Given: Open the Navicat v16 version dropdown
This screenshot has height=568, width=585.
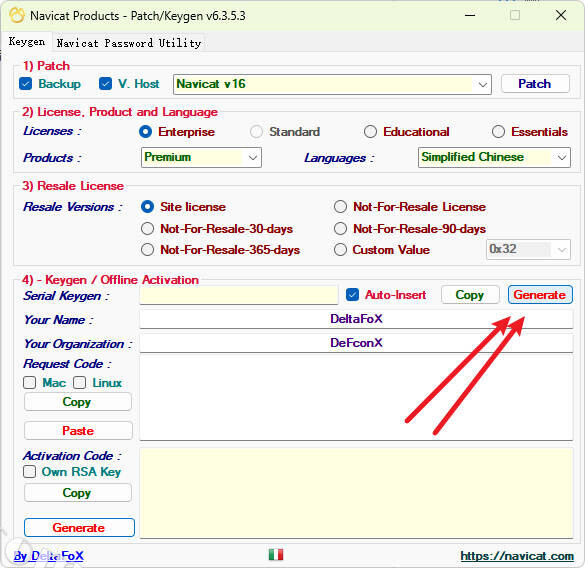Looking at the screenshot, I should (332, 84).
